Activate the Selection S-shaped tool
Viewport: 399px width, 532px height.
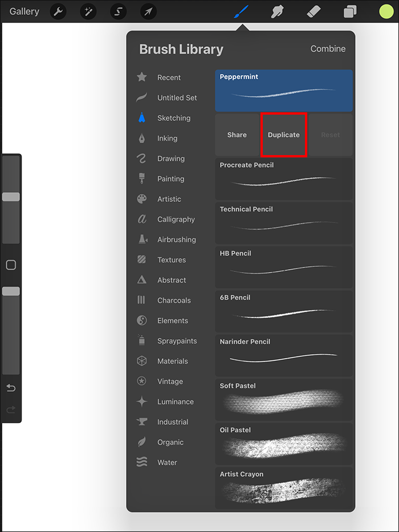[x=119, y=12]
